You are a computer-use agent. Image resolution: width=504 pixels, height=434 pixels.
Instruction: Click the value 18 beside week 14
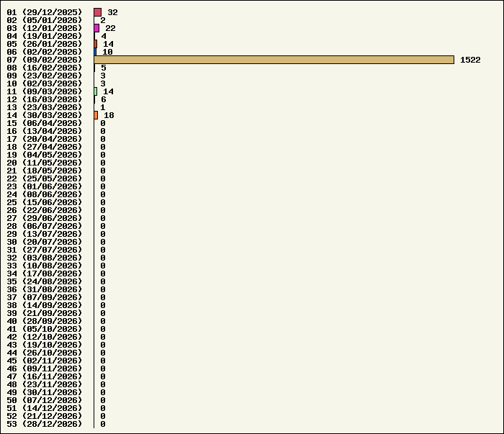(109, 115)
